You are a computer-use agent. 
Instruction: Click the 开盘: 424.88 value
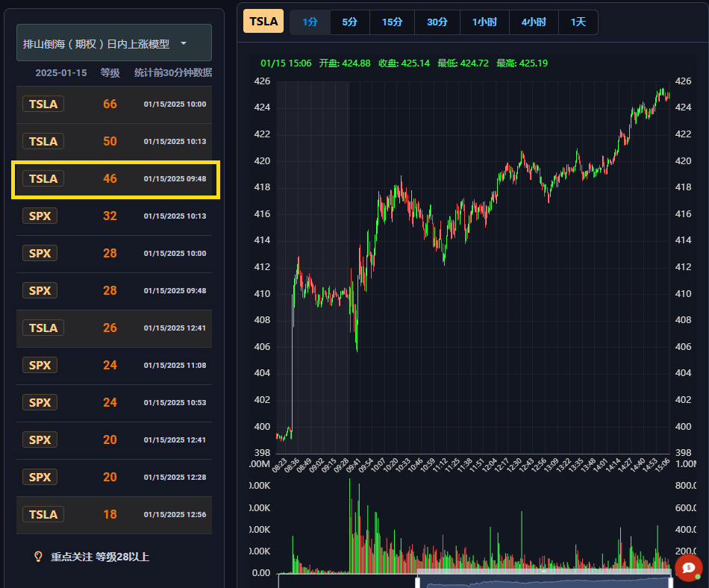(x=345, y=63)
